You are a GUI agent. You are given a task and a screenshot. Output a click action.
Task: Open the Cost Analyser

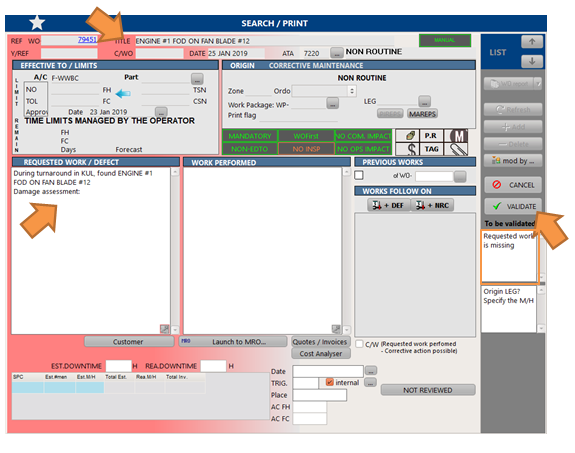tap(321, 354)
